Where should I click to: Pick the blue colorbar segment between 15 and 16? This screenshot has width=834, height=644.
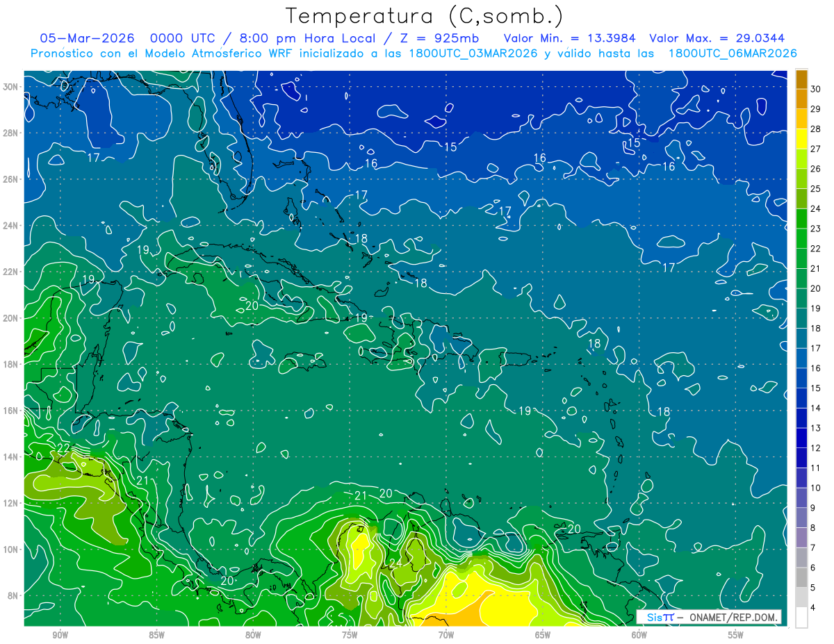[801, 378]
